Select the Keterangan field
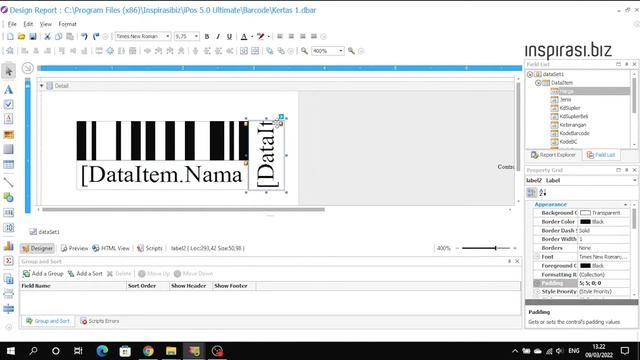 [573, 125]
